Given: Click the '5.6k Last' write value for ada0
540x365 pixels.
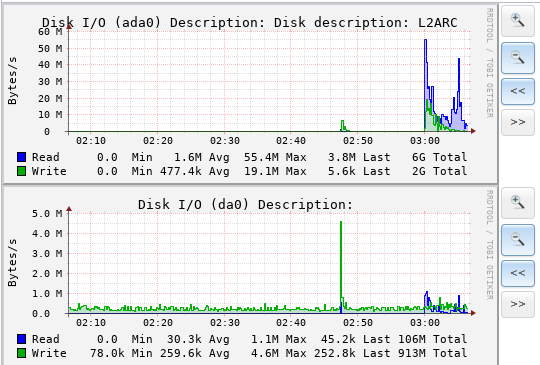Looking at the screenshot, I should pyautogui.click(x=359, y=171).
